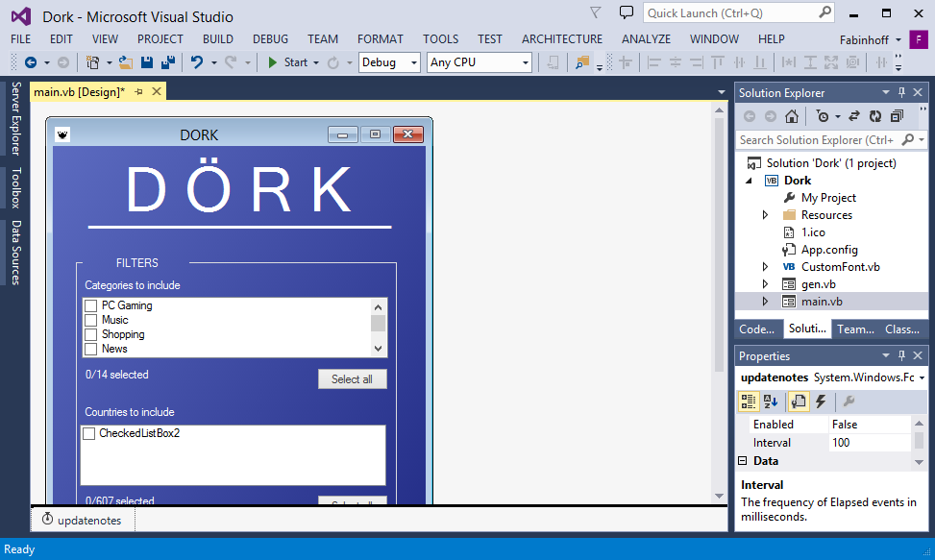
Task: Enable the CheckedListBox2 checkbox item
Action: tap(89, 433)
